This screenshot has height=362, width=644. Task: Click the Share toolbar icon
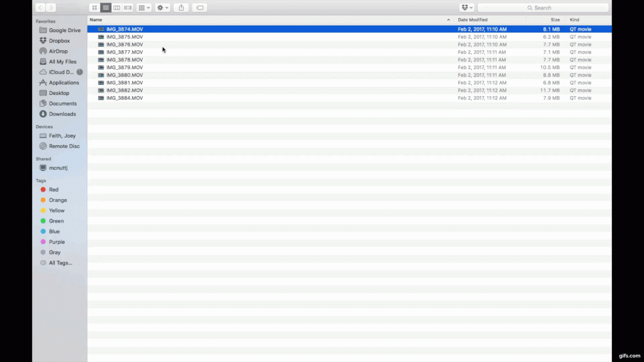[182, 8]
